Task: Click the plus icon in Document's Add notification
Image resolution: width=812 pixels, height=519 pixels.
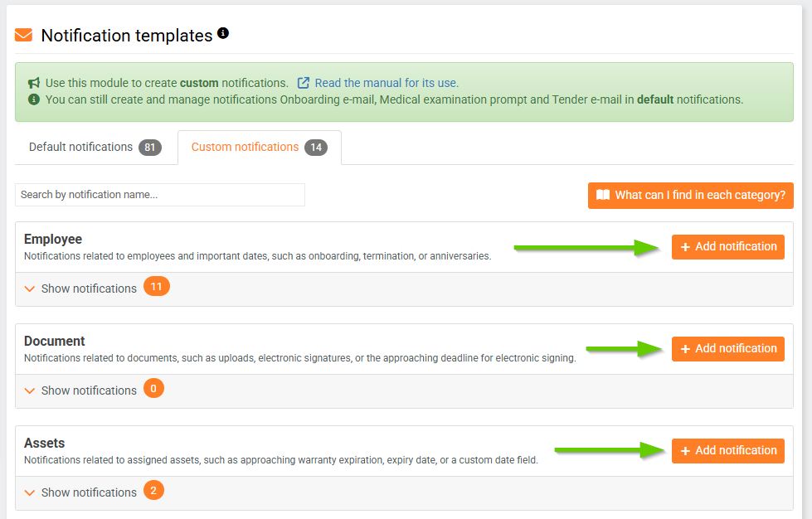Action: [685, 349]
